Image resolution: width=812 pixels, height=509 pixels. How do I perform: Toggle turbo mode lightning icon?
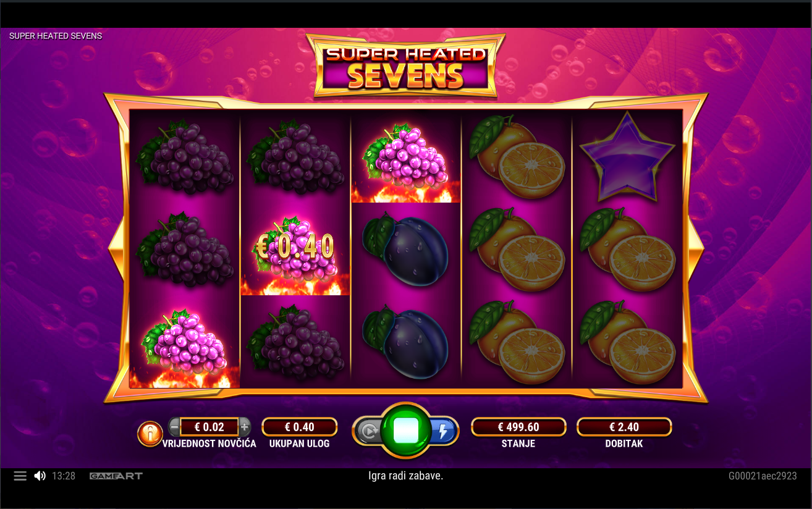pos(444,431)
